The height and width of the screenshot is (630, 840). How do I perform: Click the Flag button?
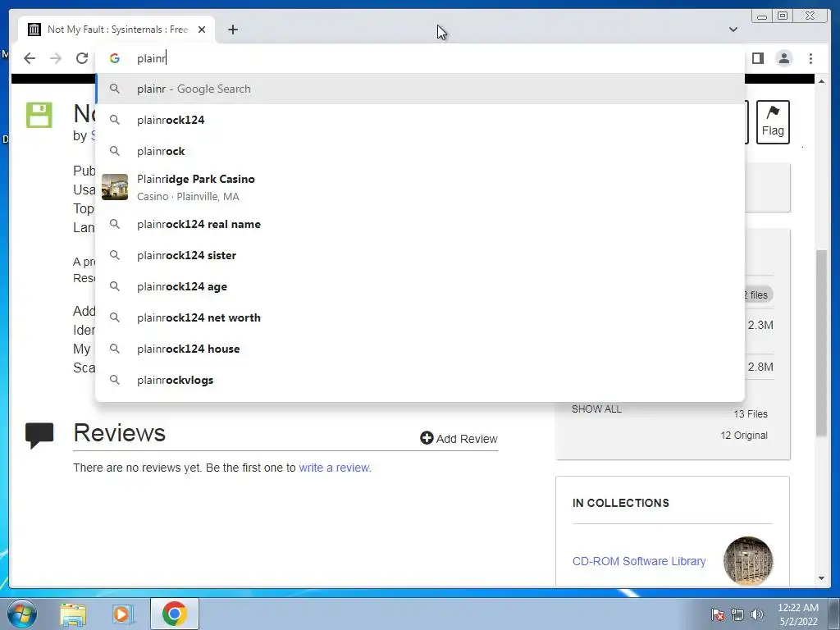(x=773, y=122)
